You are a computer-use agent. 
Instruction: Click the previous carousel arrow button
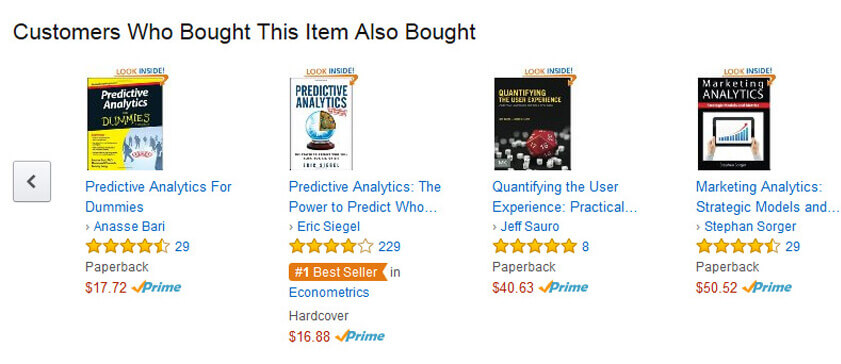click(x=32, y=181)
